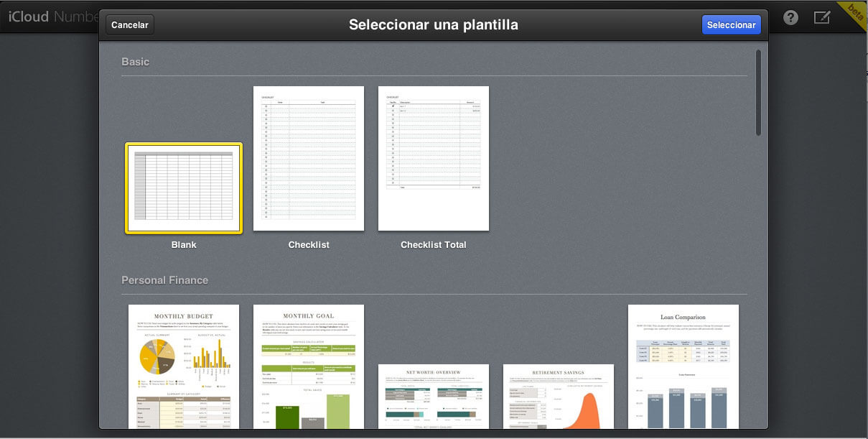This screenshot has width=868, height=439.
Task: Click the compose new spreadsheet icon
Action: 822,18
